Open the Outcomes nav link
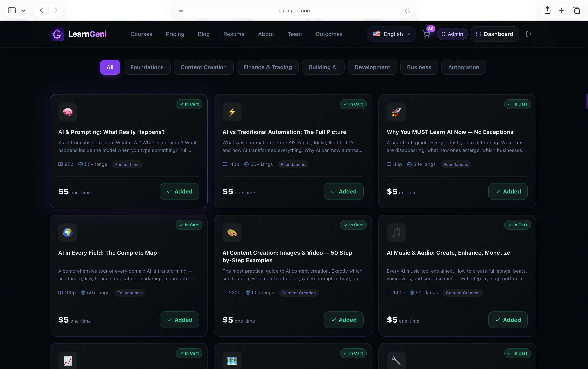The height and width of the screenshot is (369, 588). coord(329,34)
